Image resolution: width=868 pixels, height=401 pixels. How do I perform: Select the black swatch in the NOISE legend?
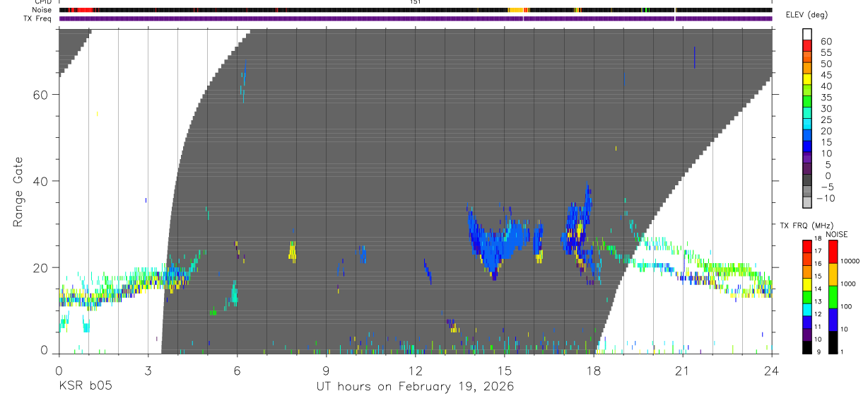(x=832, y=342)
